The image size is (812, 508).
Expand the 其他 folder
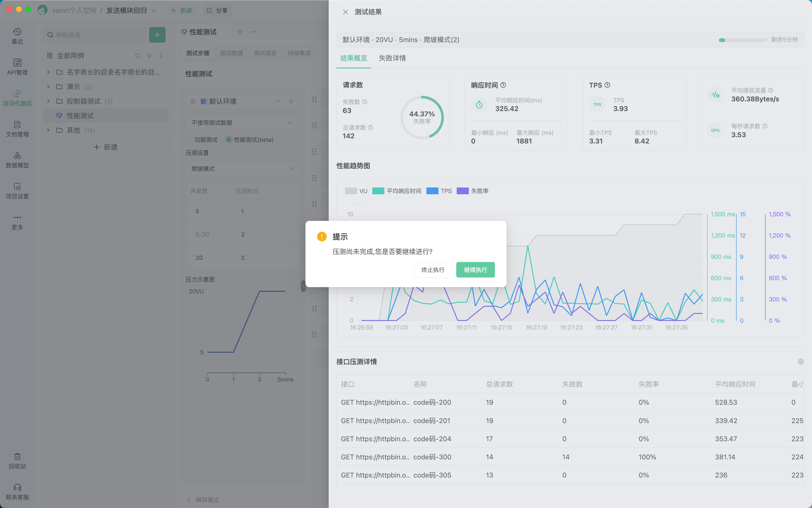(x=48, y=130)
